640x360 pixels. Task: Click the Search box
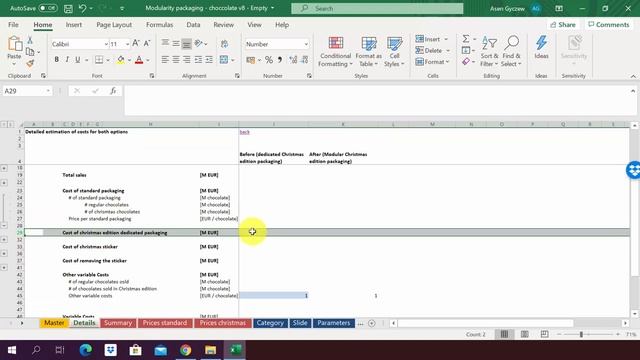click(x=377, y=8)
